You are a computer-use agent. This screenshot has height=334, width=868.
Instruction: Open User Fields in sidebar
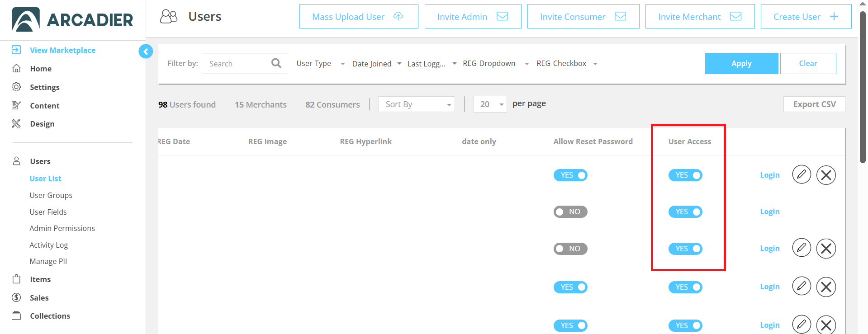tap(48, 212)
